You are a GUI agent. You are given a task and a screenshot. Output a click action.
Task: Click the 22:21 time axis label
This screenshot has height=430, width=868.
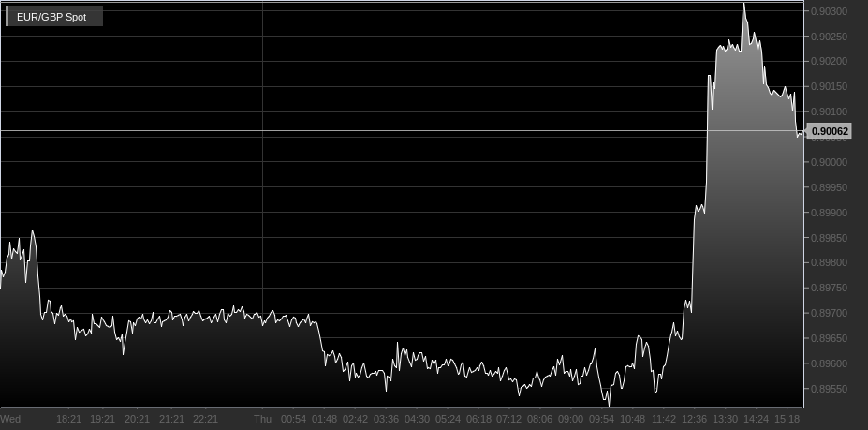(x=205, y=419)
